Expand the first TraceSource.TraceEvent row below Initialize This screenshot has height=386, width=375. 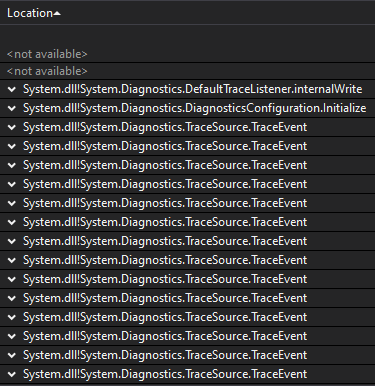12,127
